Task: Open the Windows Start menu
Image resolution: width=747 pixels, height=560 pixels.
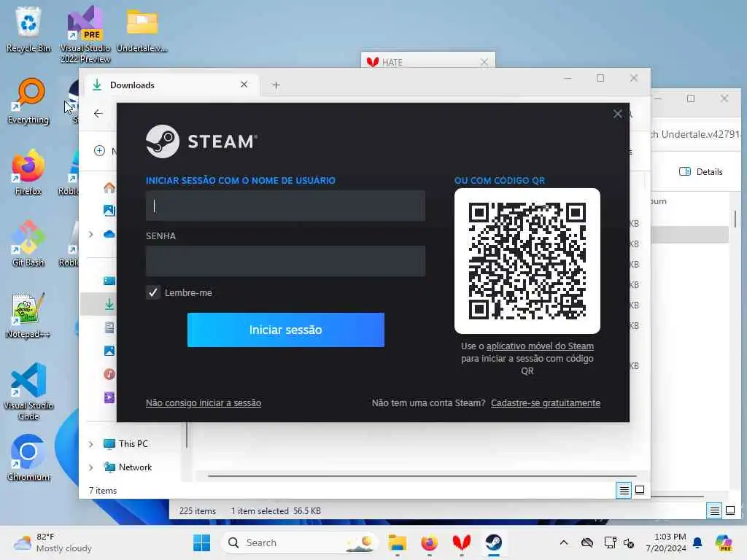Action: [201, 542]
